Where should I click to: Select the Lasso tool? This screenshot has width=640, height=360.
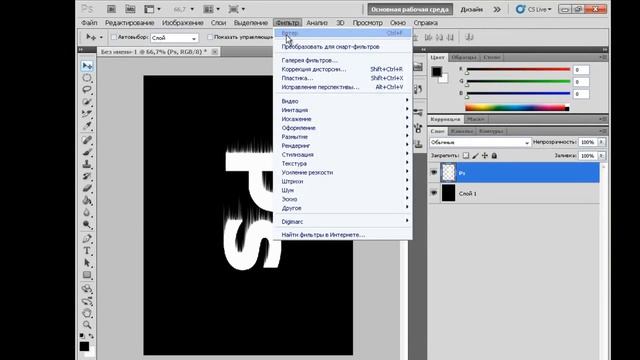87,89
